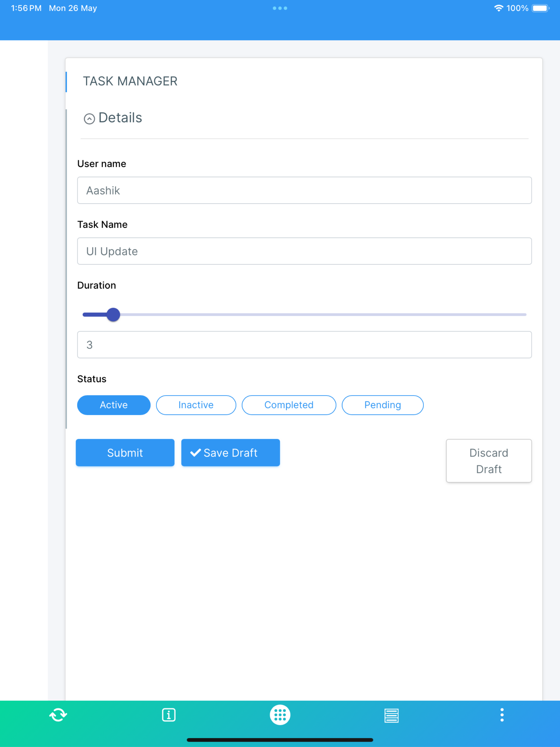Viewport: 560px width, 747px height.
Task: Select the Completed status option
Action: pyautogui.click(x=289, y=405)
